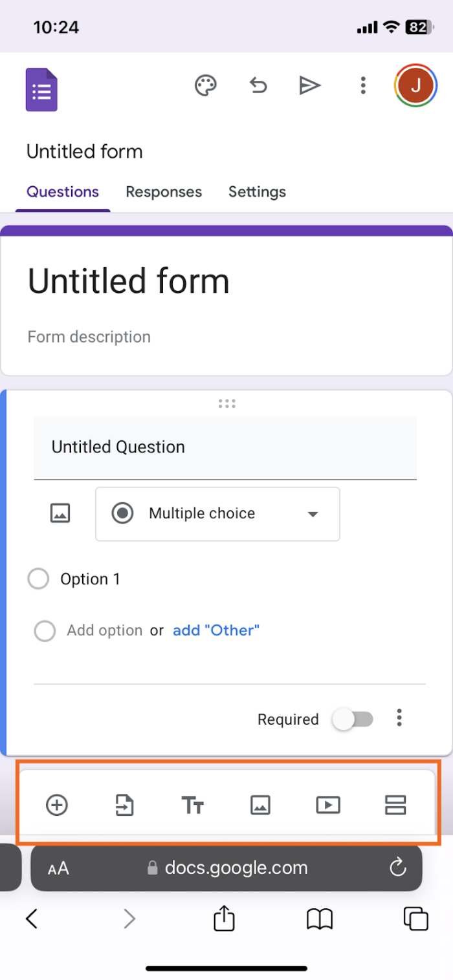Add a title and description using Tt icon

(x=192, y=805)
